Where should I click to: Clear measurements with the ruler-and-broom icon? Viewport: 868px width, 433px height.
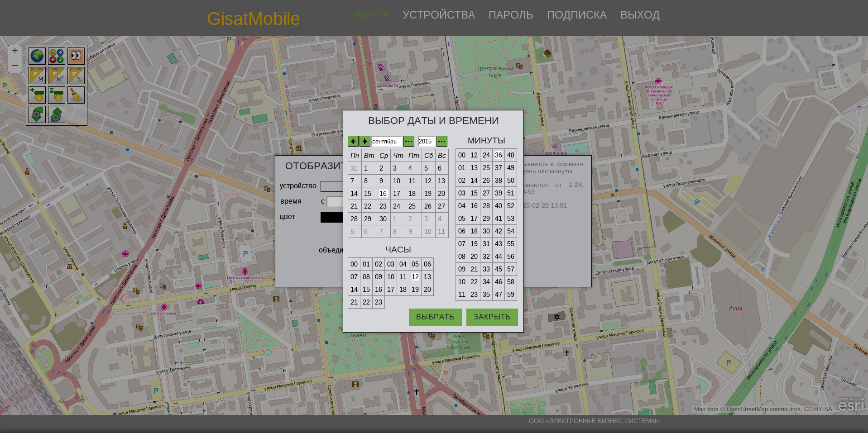click(76, 76)
